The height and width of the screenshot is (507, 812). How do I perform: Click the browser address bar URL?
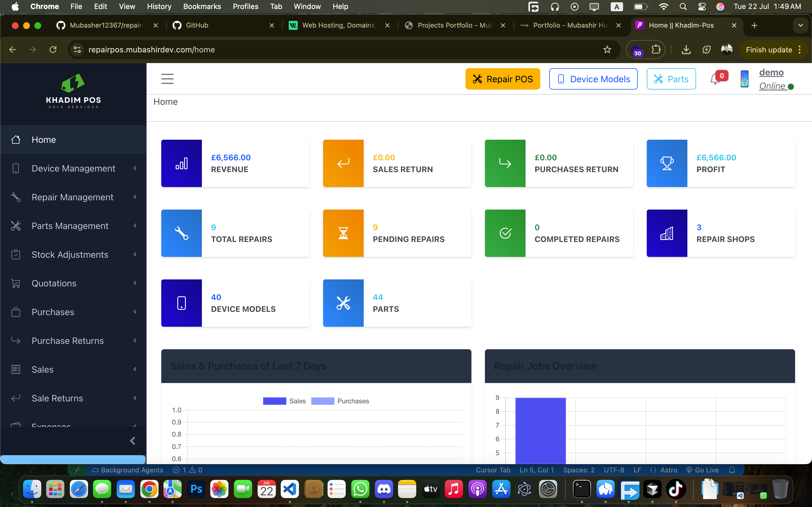[x=151, y=50]
